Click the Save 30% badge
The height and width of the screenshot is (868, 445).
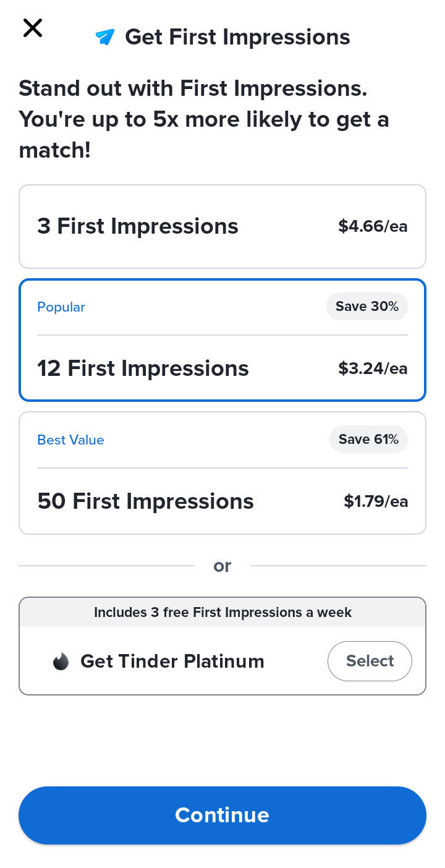coord(367,306)
